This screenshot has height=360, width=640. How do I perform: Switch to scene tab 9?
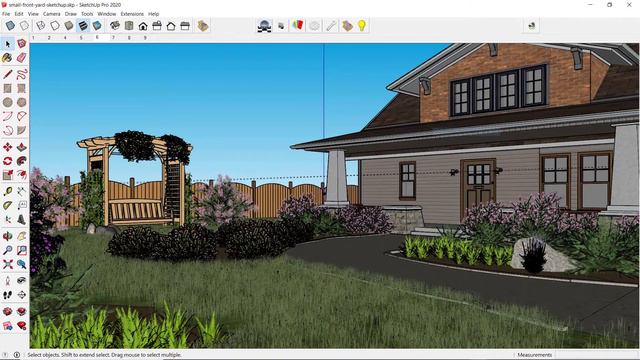tap(145, 38)
